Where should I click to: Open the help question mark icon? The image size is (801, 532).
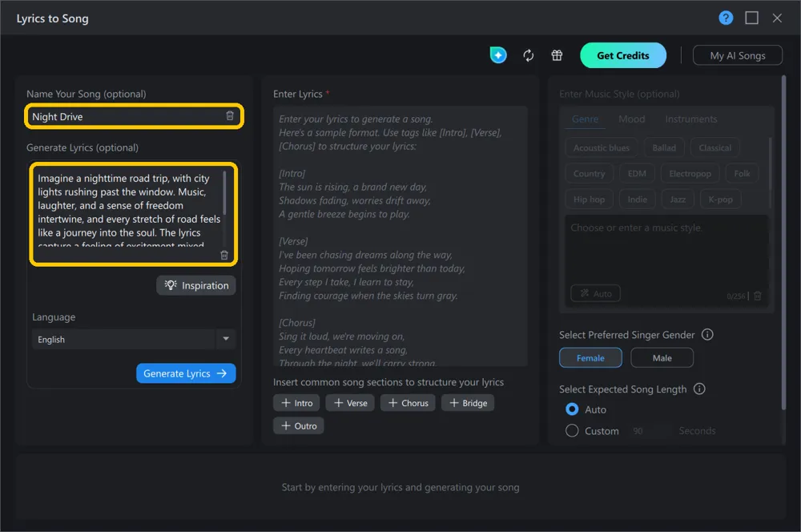tap(726, 18)
